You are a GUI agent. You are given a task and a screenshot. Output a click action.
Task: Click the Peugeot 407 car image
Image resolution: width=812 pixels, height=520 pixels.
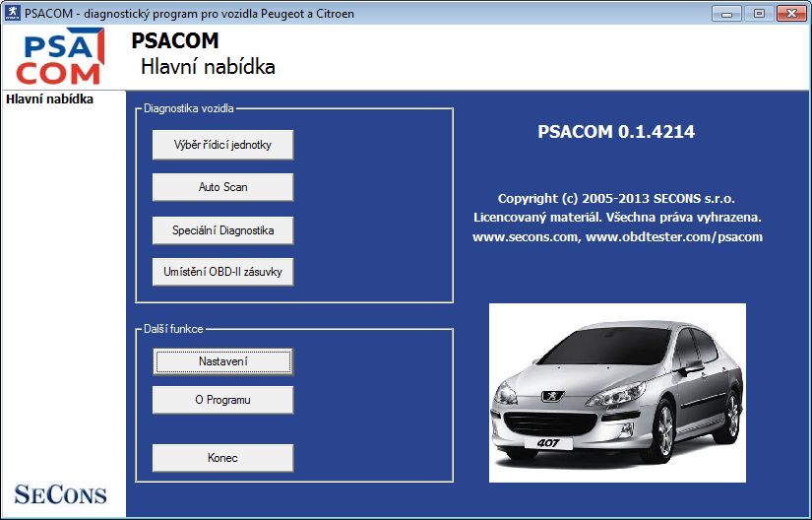[x=617, y=393]
